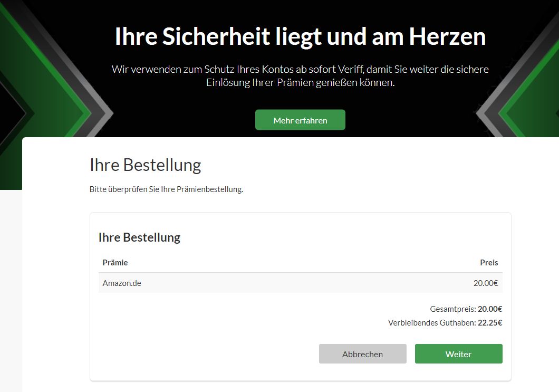Viewport: 559px width, 392px height.
Task: Click the Verbleibendes Guthaben label
Action: click(431, 323)
